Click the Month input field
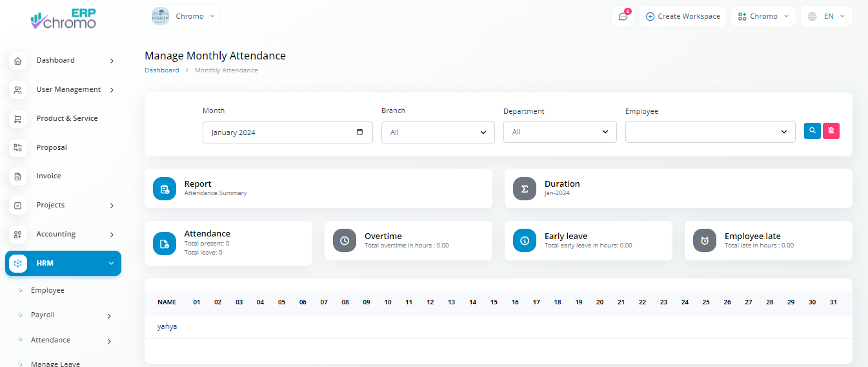This screenshot has height=367, width=868. tap(278, 132)
